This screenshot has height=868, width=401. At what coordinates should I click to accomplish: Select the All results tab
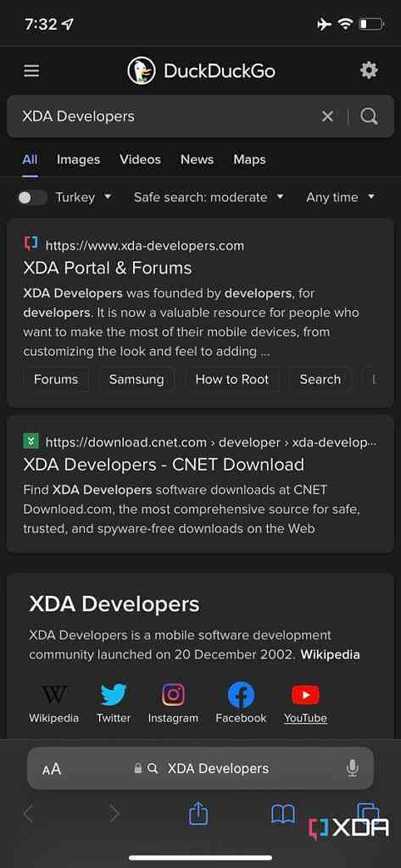pos(30,159)
